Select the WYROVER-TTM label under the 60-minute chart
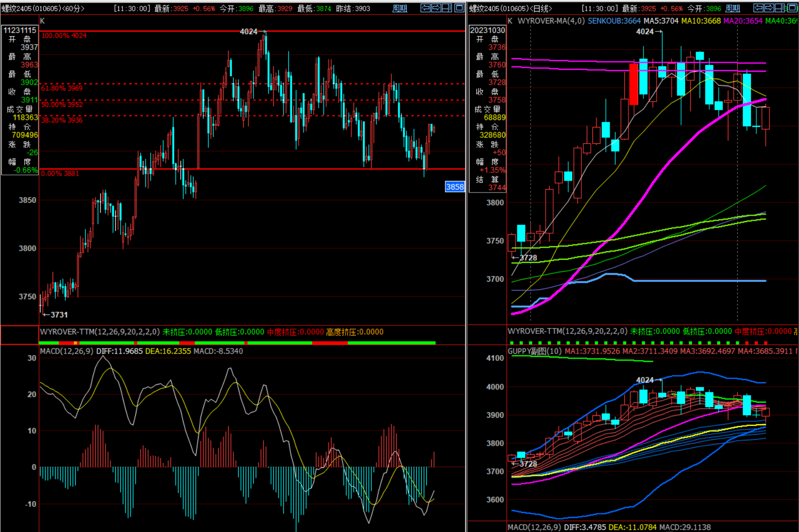Screen dimensions: 799x532 [x=100, y=332]
